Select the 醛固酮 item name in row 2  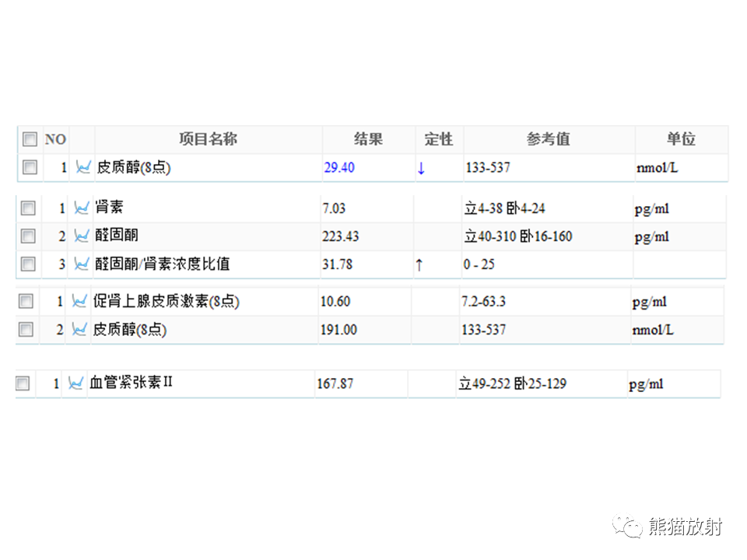(x=117, y=235)
